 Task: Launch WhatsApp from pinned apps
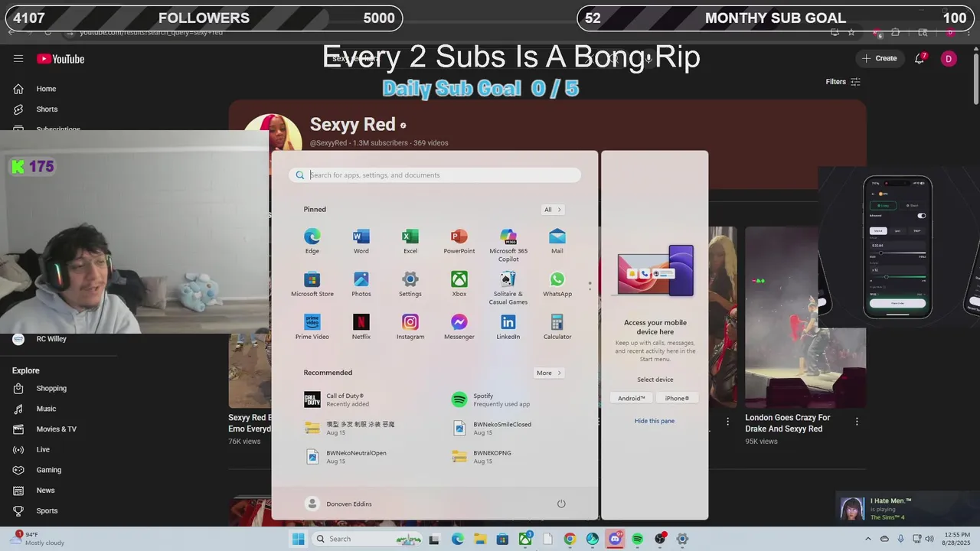coord(557,284)
